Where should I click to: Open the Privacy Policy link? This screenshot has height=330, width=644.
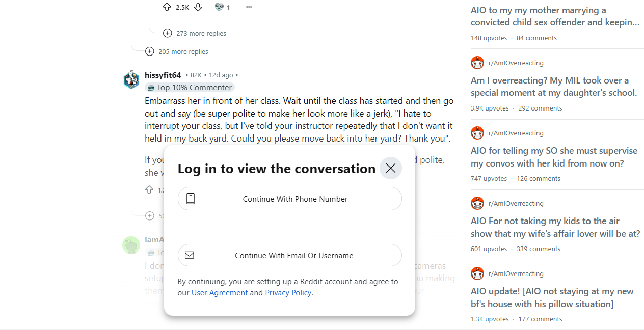click(x=288, y=292)
